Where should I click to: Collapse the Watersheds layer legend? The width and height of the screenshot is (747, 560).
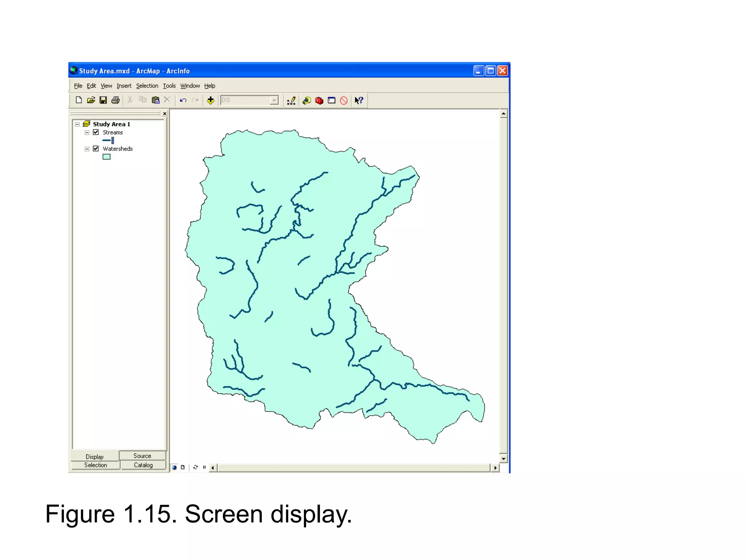click(x=87, y=149)
